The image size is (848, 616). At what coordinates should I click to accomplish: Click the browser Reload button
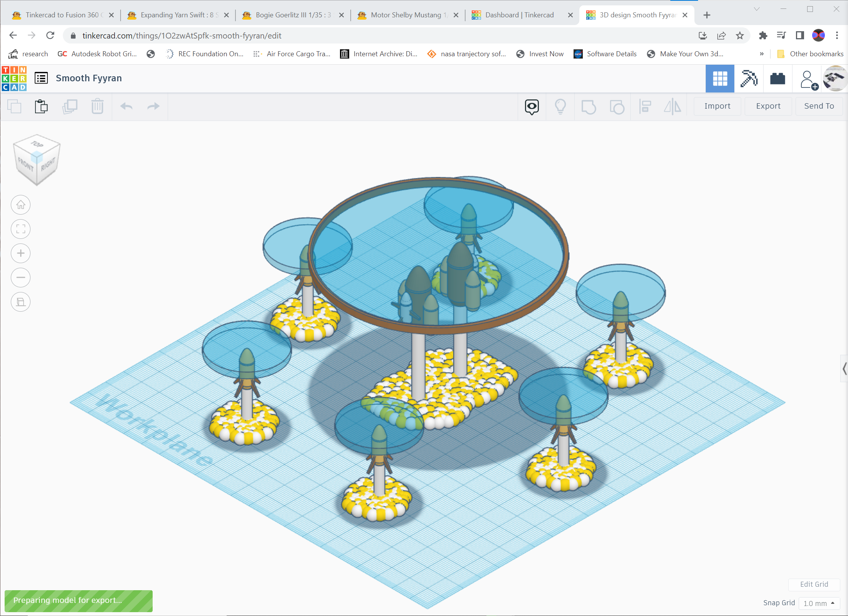tap(50, 35)
